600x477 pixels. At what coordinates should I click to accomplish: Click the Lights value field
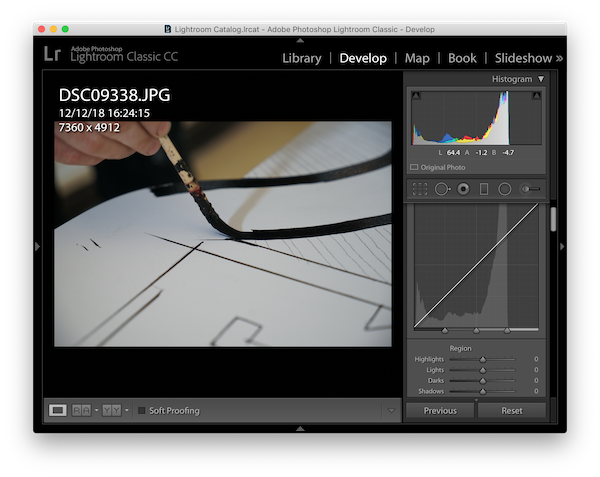[x=536, y=370]
